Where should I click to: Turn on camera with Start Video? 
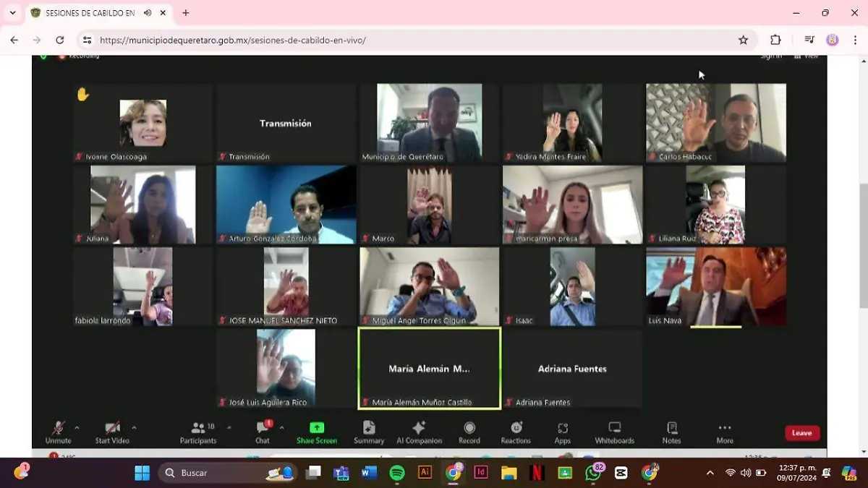pos(112,428)
